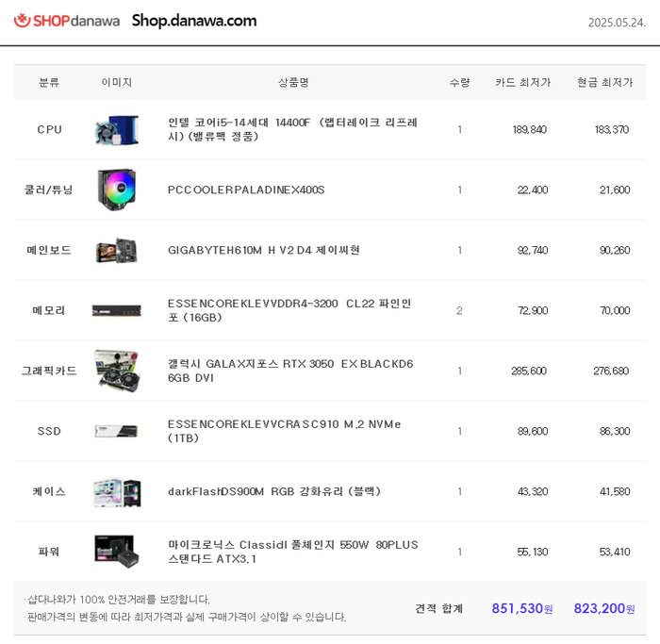This screenshot has width=660, height=644.
Task: Click the motherboard cash price 90,260
Action: 615,251
